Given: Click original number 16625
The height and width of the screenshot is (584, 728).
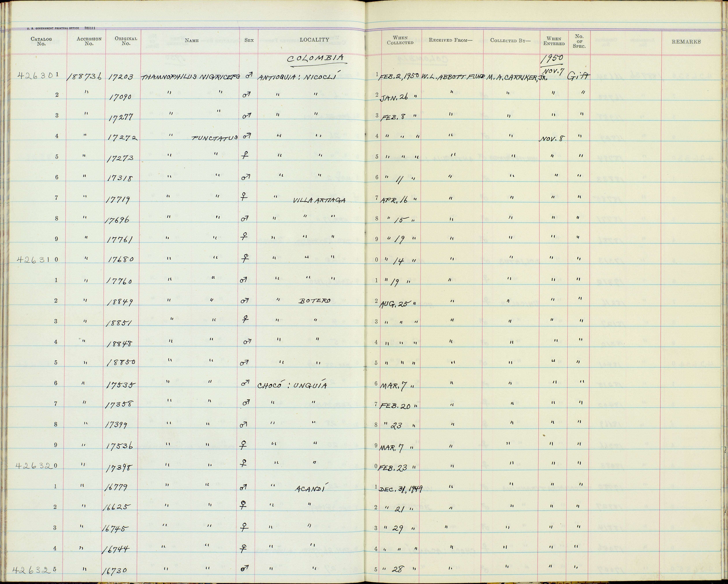Looking at the screenshot, I should [116, 508].
